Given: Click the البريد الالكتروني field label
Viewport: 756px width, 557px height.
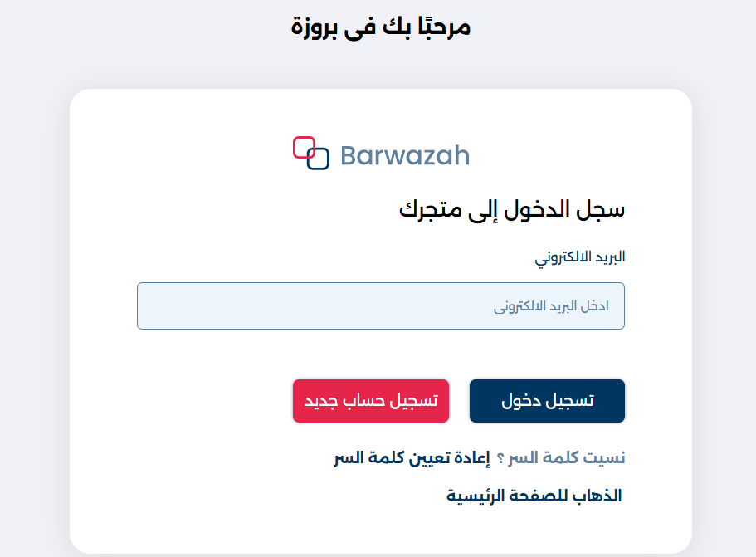Looking at the screenshot, I should [x=579, y=257].
